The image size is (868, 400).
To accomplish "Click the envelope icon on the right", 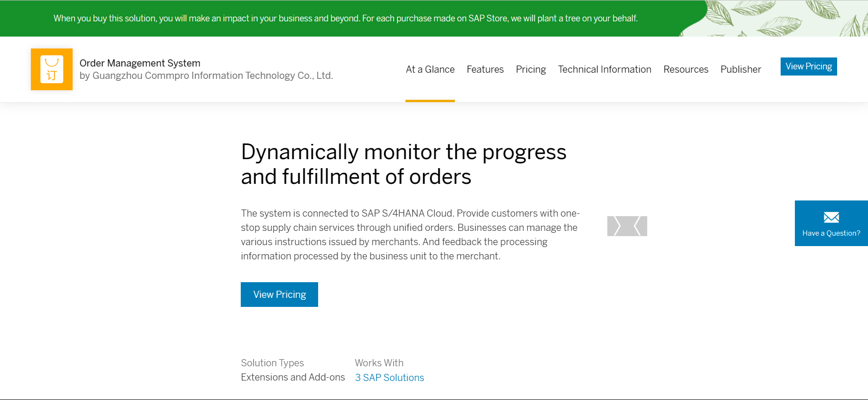I will pyautogui.click(x=831, y=218).
